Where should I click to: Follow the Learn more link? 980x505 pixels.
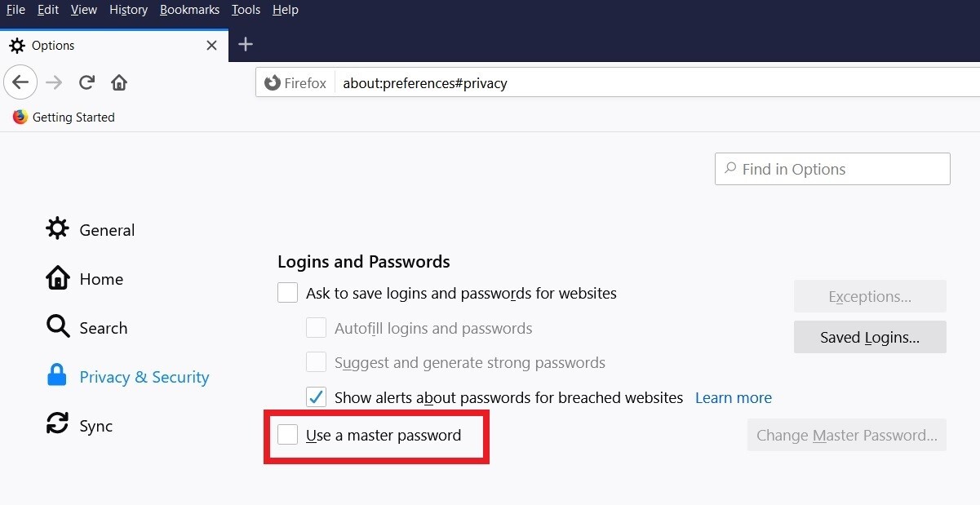click(x=733, y=398)
